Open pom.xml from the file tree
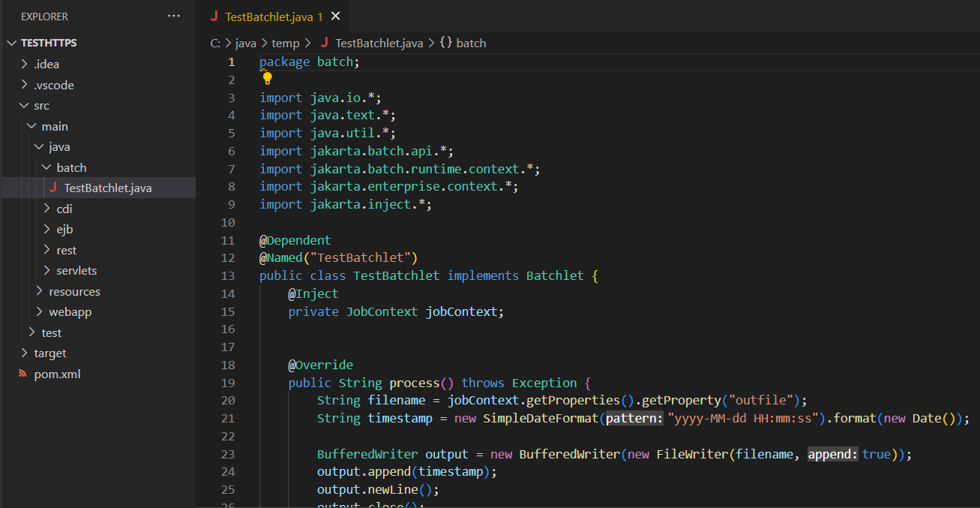This screenshot has height=508, width=980. point(57,374)
